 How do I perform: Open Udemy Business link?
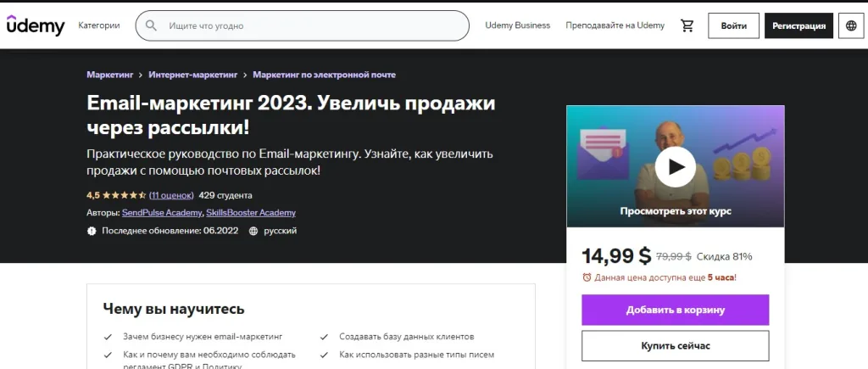(x=518, y=25)
